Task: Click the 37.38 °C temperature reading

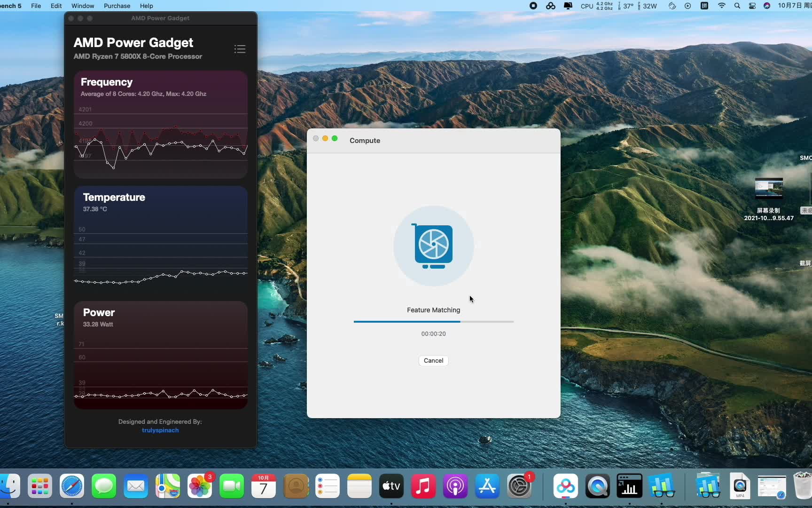Action: pos(95,209)
